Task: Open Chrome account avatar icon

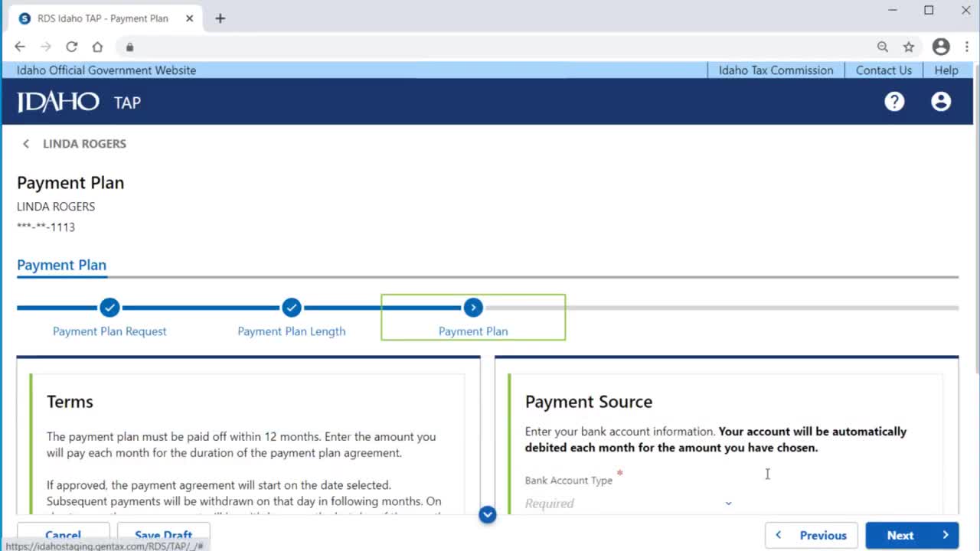Action: click(x=941, y=47)
